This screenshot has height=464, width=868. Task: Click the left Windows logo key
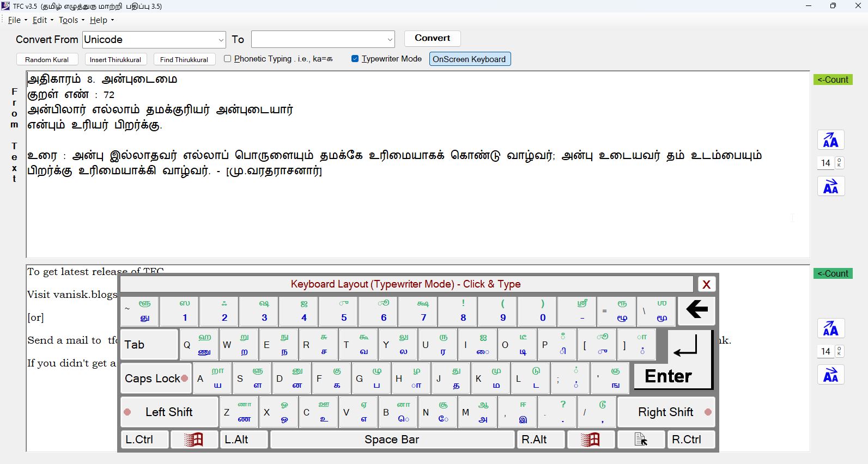194,439
